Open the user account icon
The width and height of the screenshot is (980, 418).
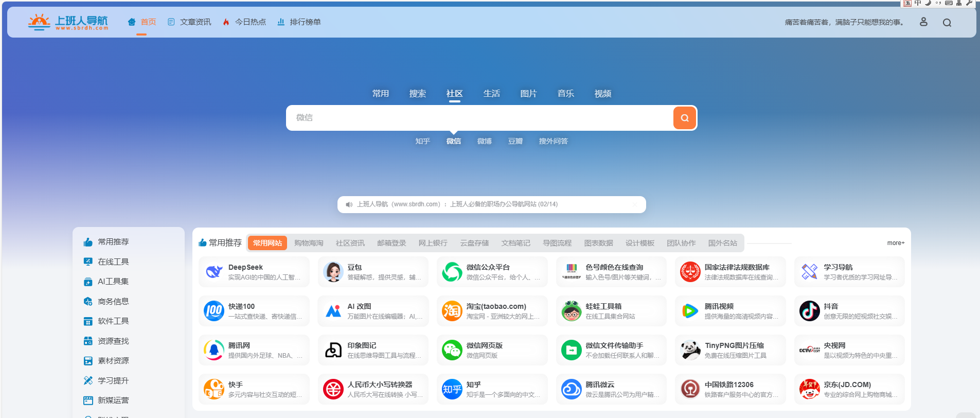(923, 22)
